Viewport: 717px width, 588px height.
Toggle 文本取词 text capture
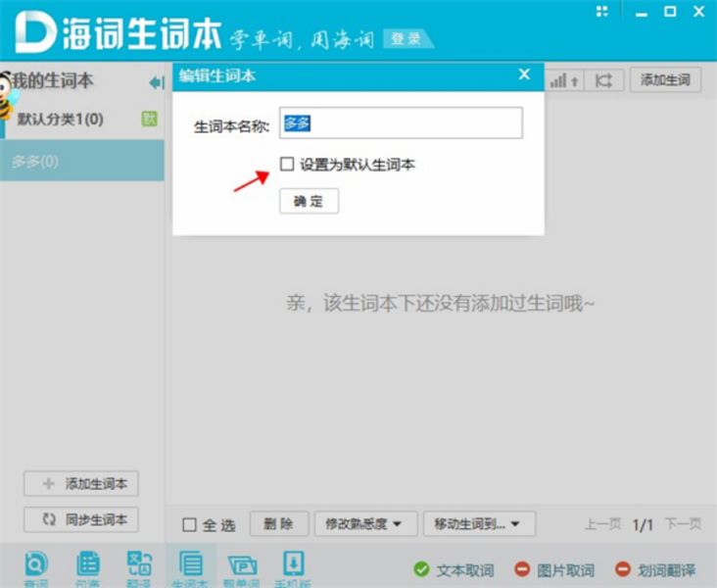click(x=454, y=569)
